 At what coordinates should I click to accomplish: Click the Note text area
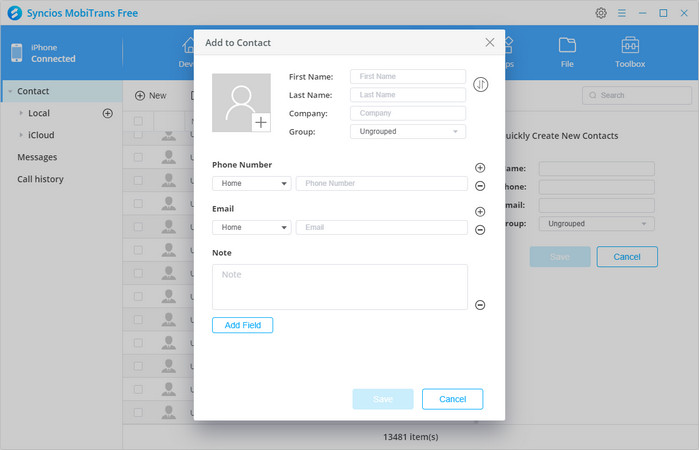340,287
